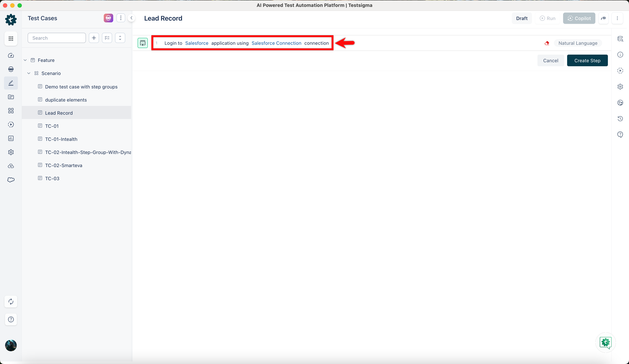629x364 pixels.
Task: Open the four-squares sidebar icon
Action: pos(11,111)
